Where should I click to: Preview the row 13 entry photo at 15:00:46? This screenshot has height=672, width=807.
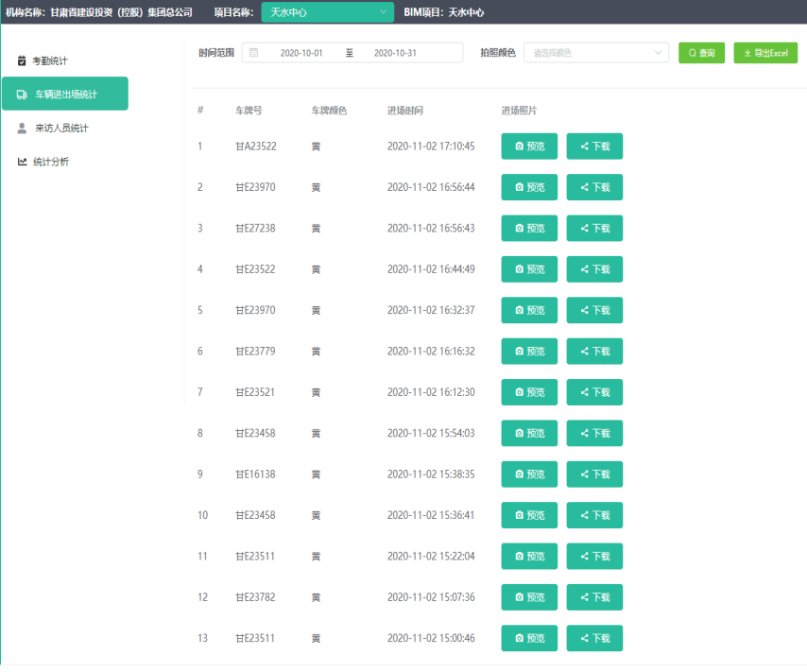[x=529, y=638]
